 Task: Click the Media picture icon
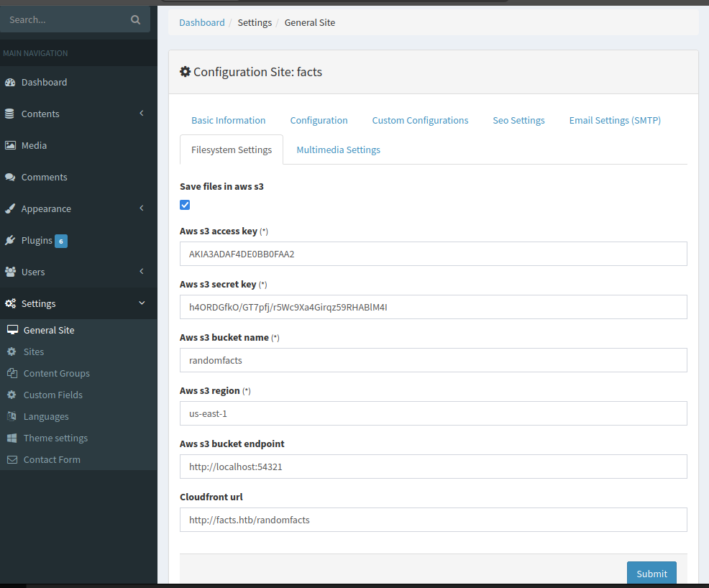point(10,145)
